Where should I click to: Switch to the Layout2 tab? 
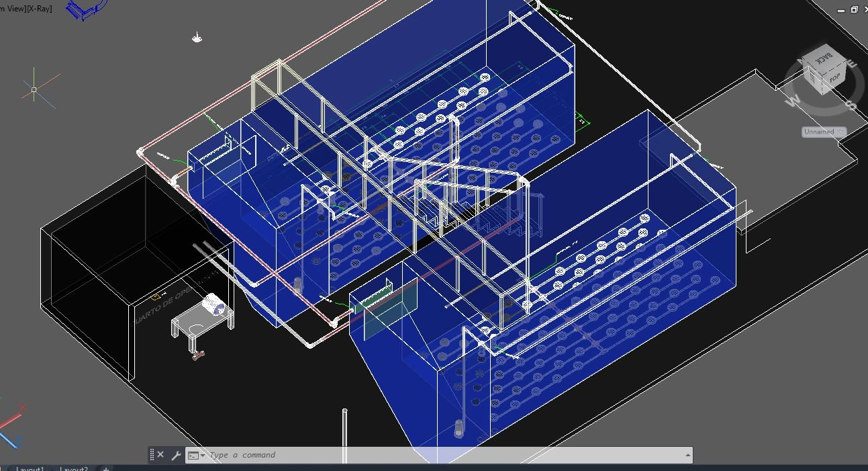74,468
